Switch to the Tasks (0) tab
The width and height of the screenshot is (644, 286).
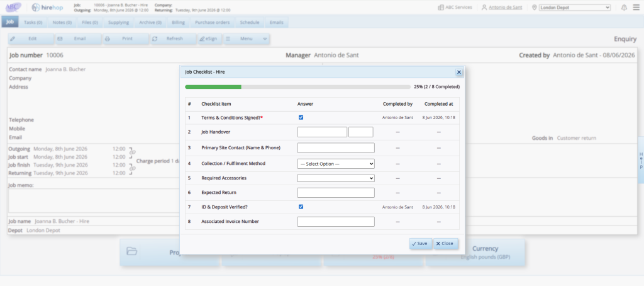(33, 22)
